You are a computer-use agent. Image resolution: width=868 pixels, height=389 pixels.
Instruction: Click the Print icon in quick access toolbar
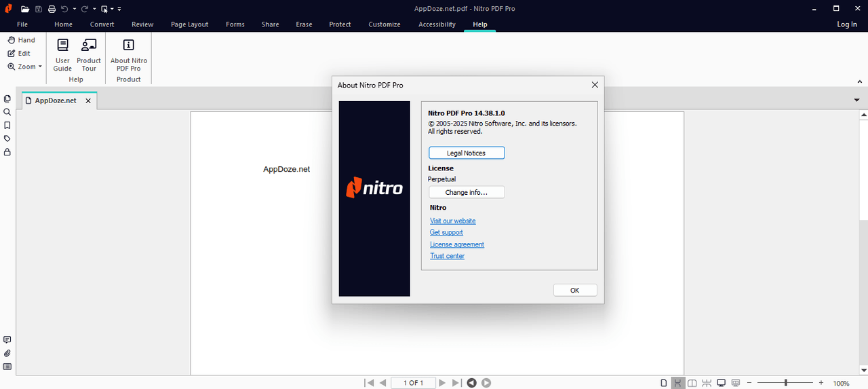(x=52, y=9)
